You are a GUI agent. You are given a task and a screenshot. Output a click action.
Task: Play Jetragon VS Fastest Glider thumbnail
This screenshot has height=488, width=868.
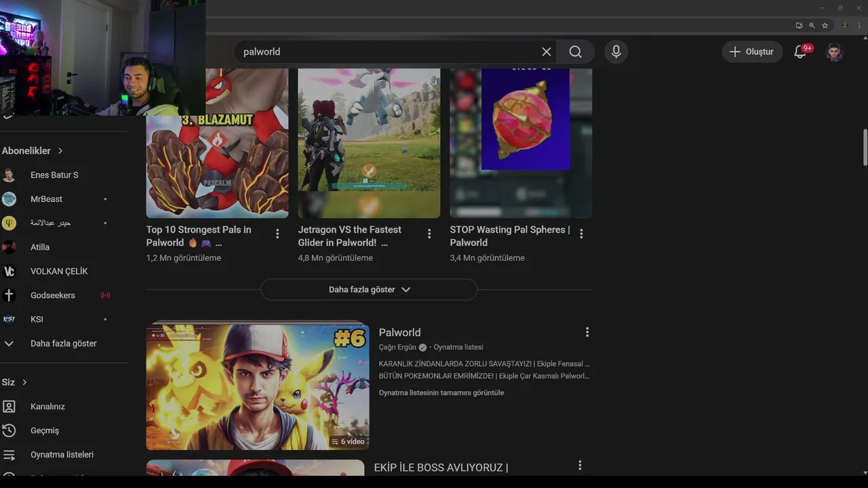369,143
